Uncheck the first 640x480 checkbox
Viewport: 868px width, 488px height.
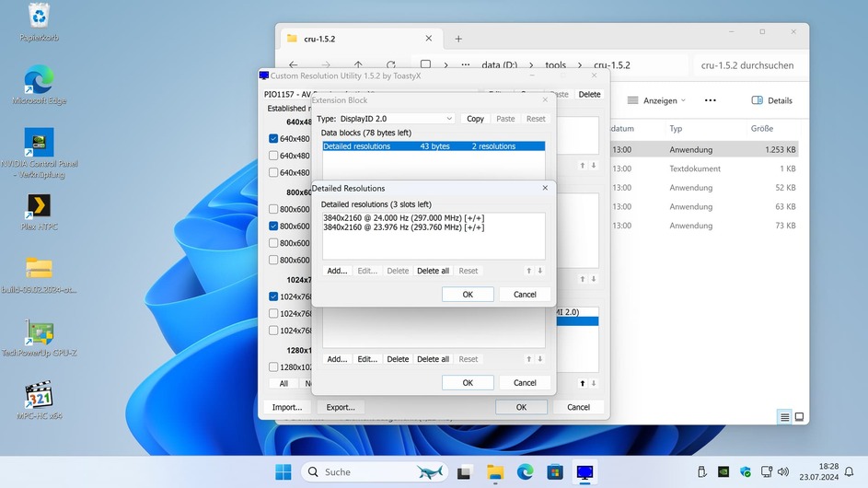[273, 139]
